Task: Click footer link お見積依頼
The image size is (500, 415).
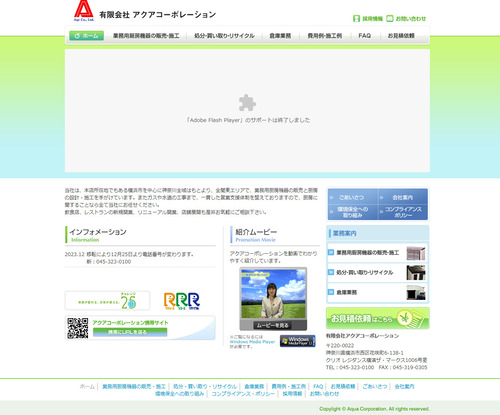Action: (x=343, y=387)
